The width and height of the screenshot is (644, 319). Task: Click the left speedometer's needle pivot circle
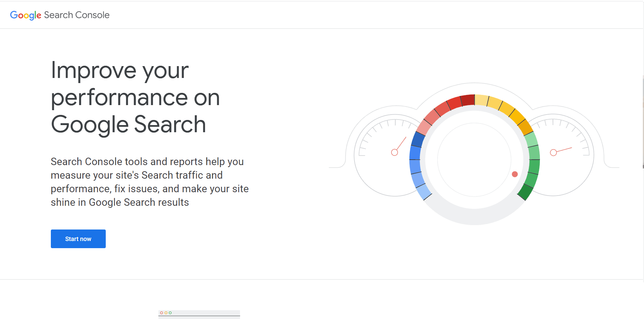[395, 153]
